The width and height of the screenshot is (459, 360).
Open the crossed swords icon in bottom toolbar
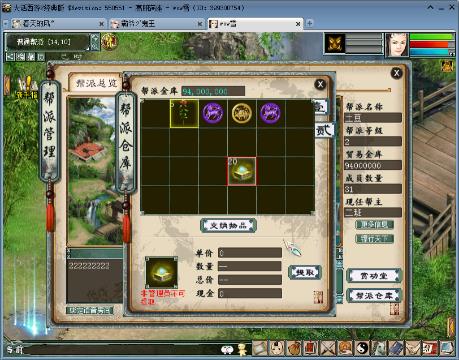click(328, 348)
